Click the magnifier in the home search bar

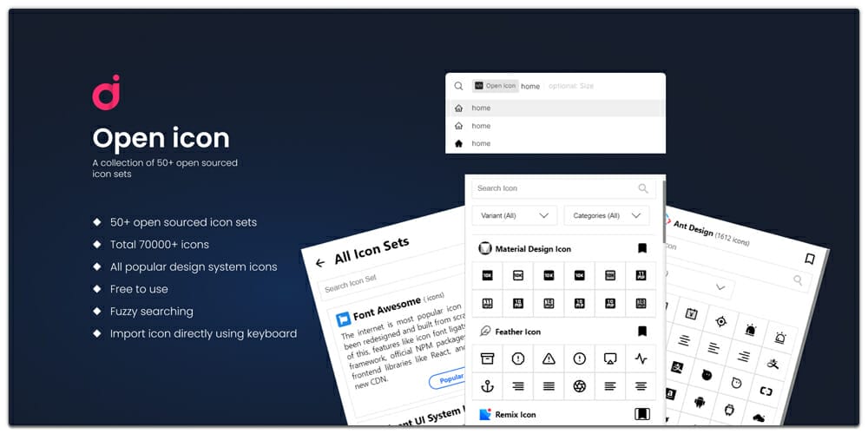click(458, 86)
